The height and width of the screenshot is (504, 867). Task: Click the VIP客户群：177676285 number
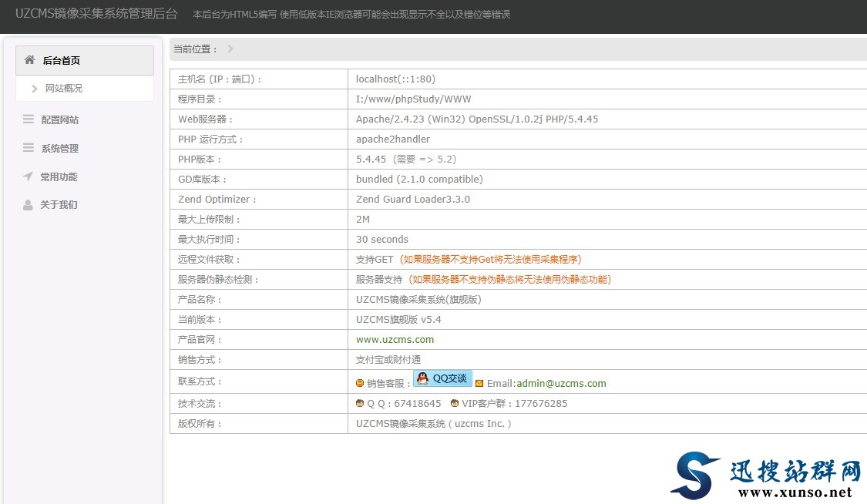(514, 403)
